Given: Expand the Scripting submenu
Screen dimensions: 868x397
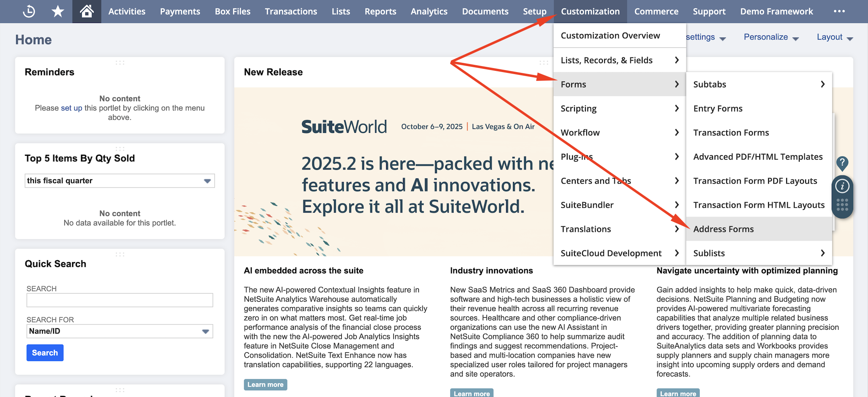Looking at the screenshot, I should pos(620,108).
